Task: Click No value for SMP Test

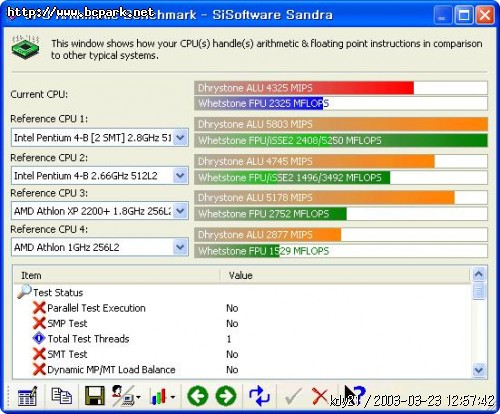Action: pyautogui.click(x=232, y=323)
